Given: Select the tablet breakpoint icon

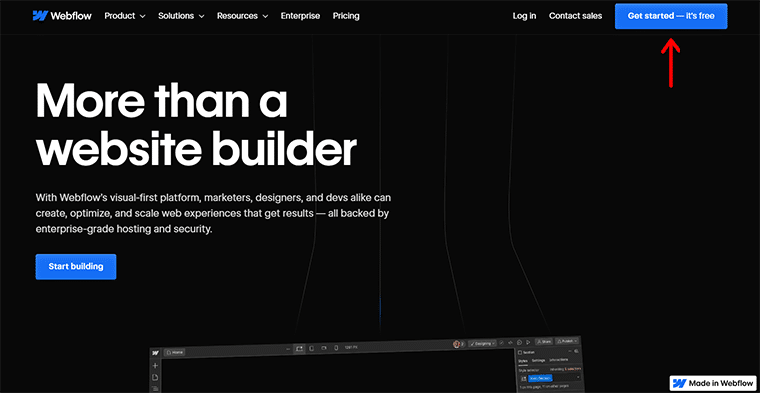Looking at the screenshot, I should pos(311,348).
